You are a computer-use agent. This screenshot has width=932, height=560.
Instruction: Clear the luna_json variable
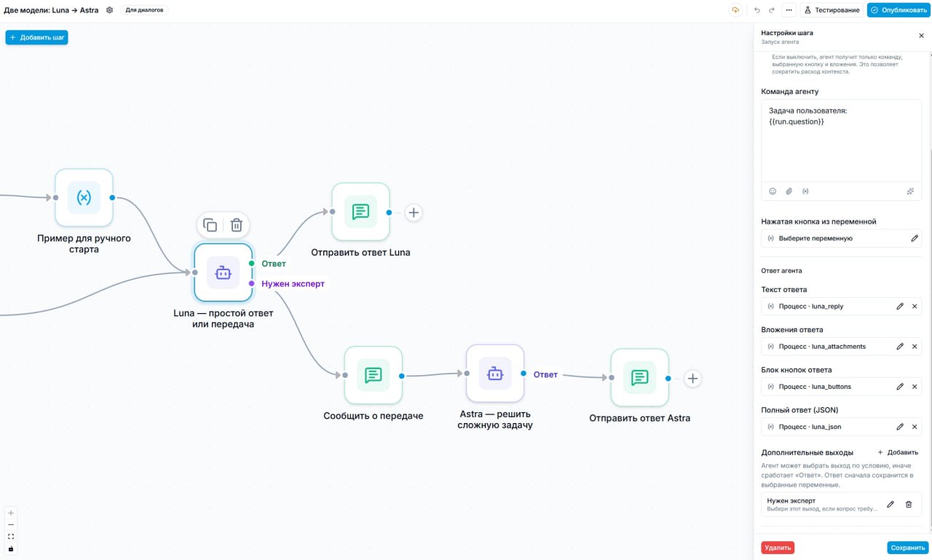pyautogui.click(x=915, y=427)
